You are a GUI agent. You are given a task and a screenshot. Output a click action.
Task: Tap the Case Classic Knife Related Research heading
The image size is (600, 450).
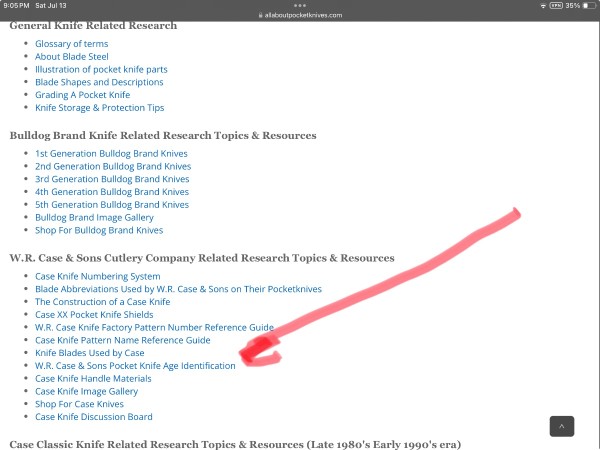(x=235, y=444)
